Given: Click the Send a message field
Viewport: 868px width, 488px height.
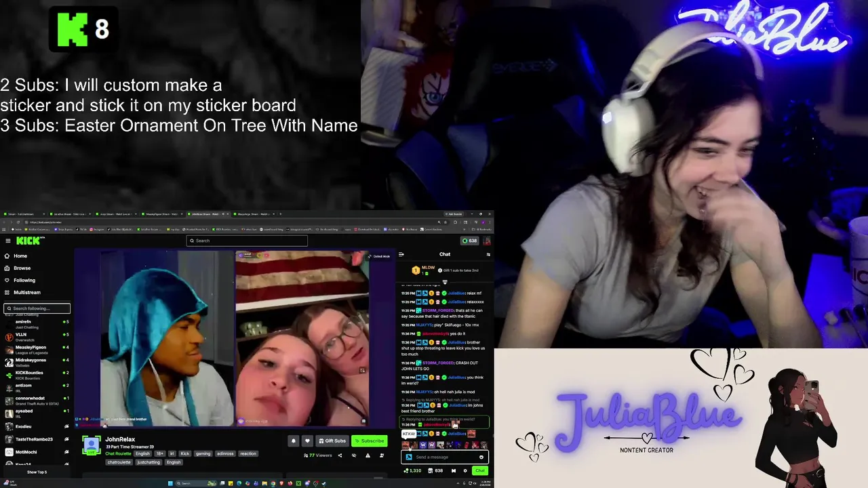Looking at the screenshot, I should coord(444,457).
